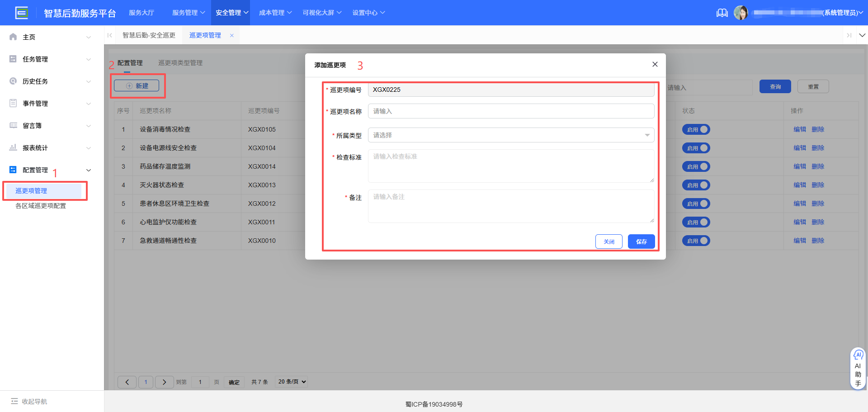The image size is (868, 412).
Task: Turn off 启用 for 急救通道畅通性检查
Action: pos(696,241)
